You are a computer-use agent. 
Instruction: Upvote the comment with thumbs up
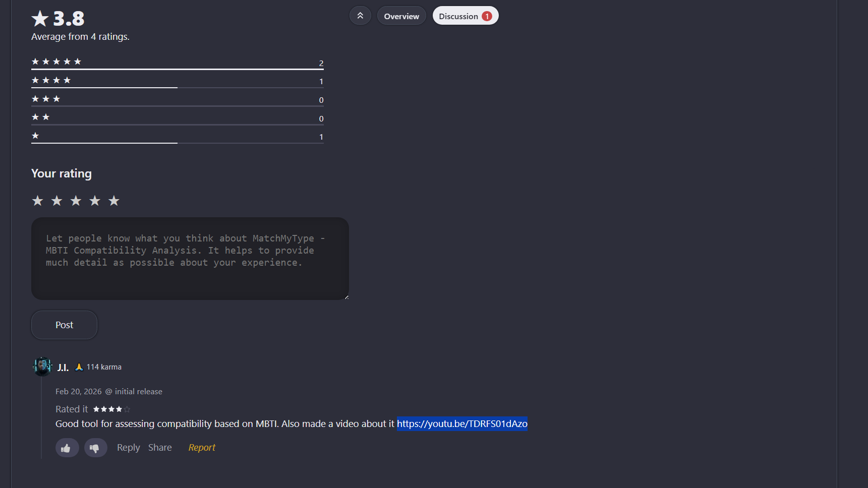pos(67,448)
